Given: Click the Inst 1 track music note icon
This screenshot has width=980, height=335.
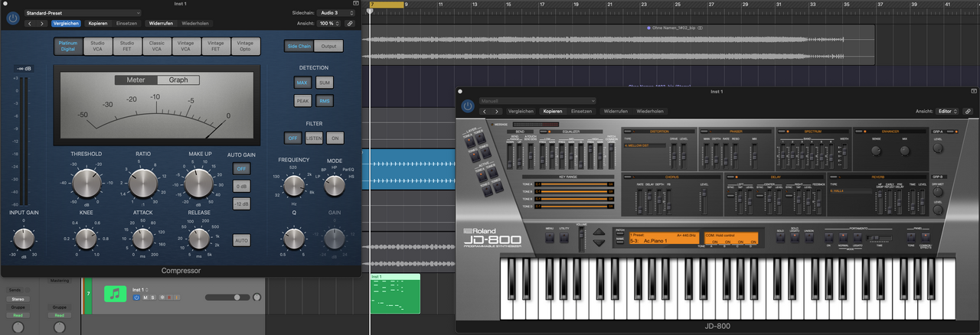Looking at the screenshot, I should 115,293.
